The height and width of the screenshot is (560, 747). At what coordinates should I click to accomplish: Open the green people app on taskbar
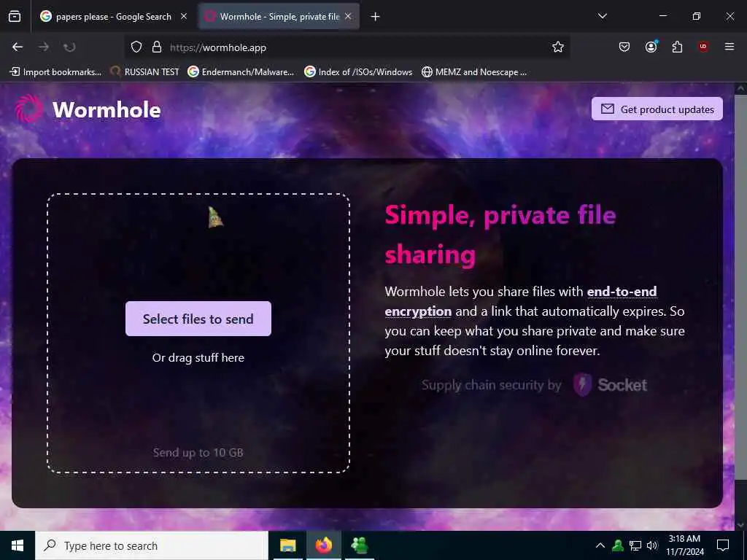point(359,545)
